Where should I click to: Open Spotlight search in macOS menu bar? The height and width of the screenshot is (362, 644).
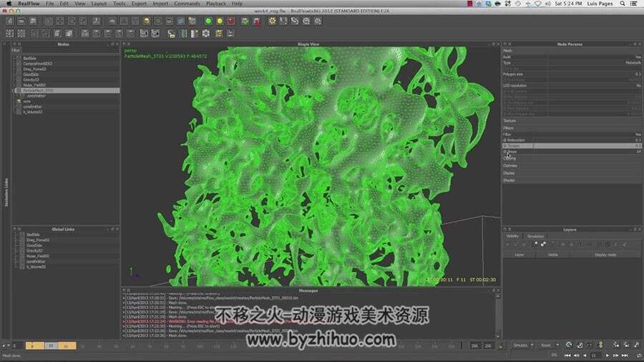[623, 4]
